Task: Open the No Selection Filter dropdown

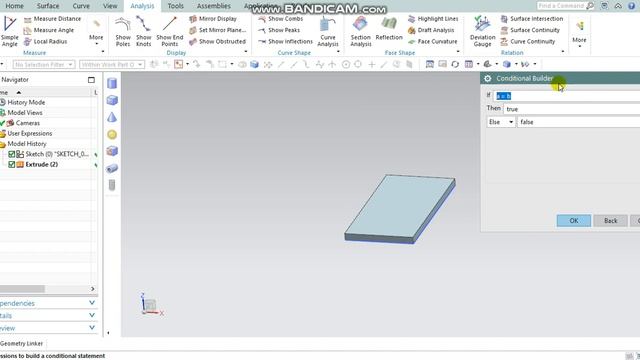Action: pos(44,64)
